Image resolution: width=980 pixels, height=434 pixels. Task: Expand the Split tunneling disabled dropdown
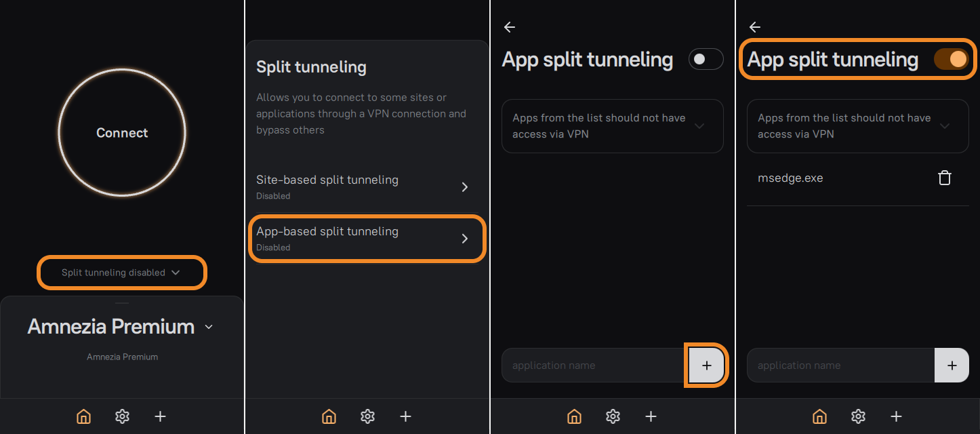tap(122, 273)
